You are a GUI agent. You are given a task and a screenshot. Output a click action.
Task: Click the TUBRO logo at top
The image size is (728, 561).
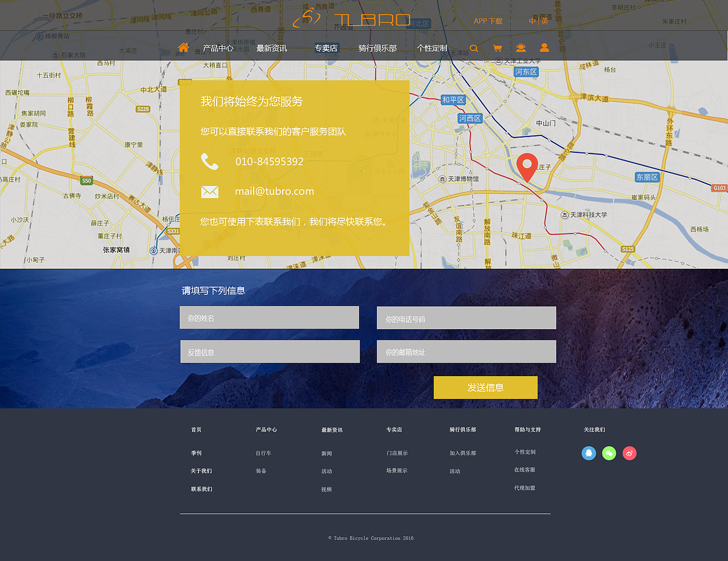point(351,19)
